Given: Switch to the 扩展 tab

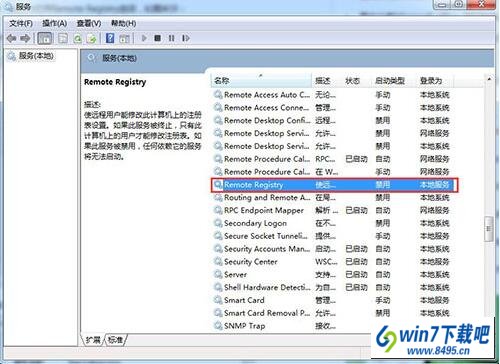Looking at the screenshot, I should pos(93,340).
